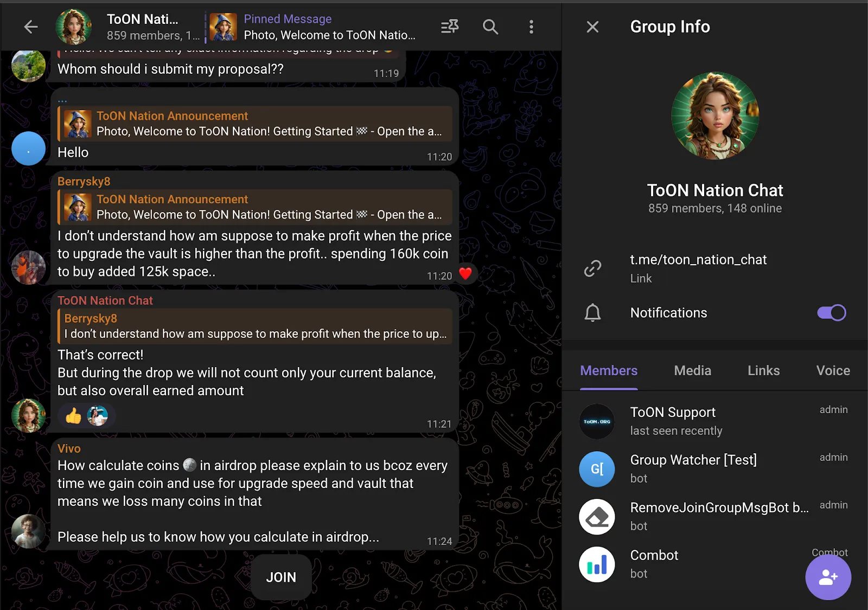The image size is (868, 610).
Task: Click the add member floating button
Action: (x=828, y=577)
